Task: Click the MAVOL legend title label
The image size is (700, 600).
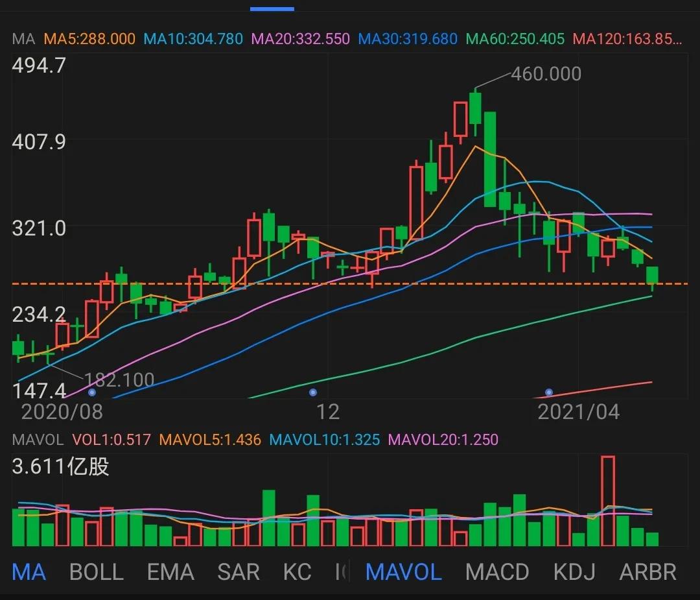Action: point(38,440)
